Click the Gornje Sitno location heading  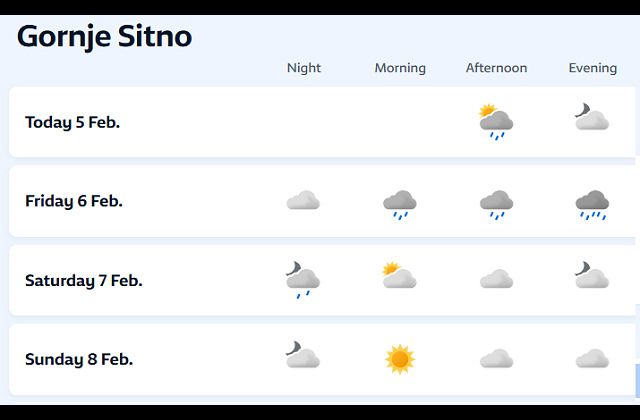(104, 37)
